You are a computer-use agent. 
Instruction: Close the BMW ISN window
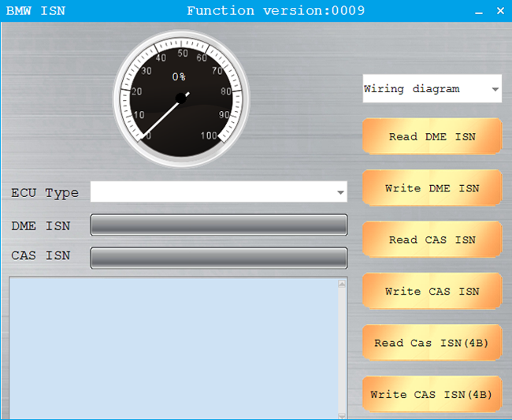click(x=500, y=11)
